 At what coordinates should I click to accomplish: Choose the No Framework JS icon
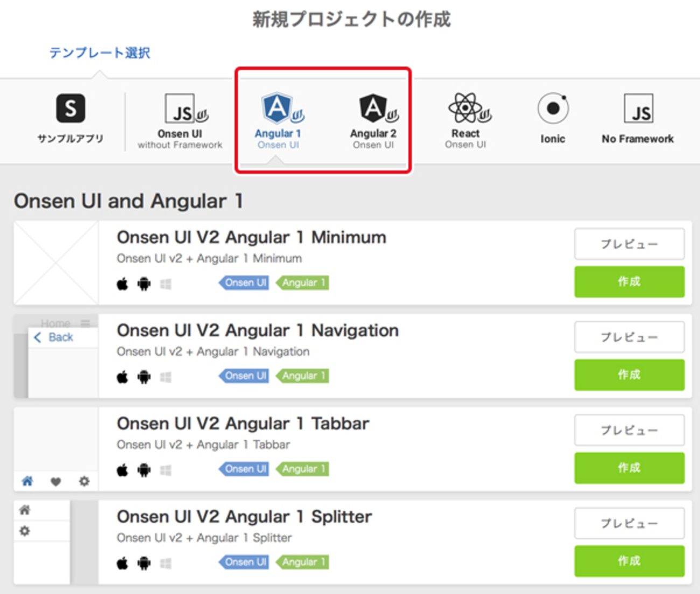click(638, 109)
